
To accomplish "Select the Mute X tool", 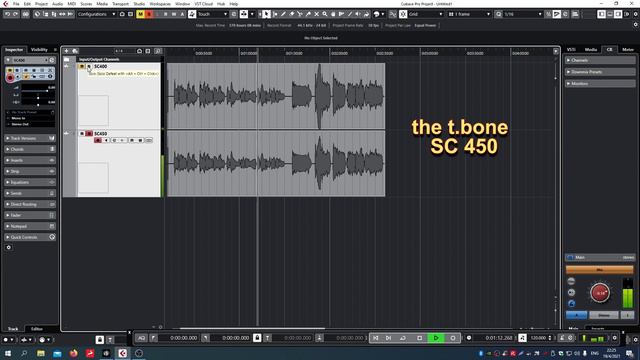I will coord(316,14).
